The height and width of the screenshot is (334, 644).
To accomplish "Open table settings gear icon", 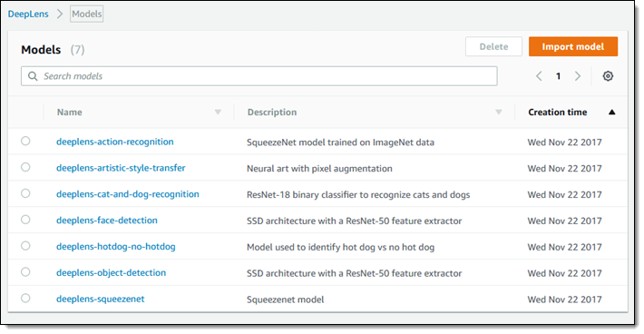I will (608, 76).
